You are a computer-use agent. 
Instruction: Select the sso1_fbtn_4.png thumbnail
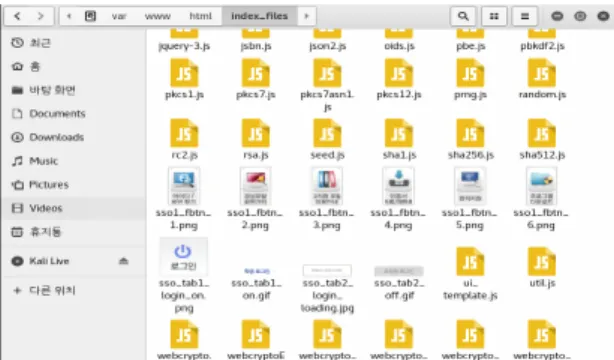coord(399,186)
